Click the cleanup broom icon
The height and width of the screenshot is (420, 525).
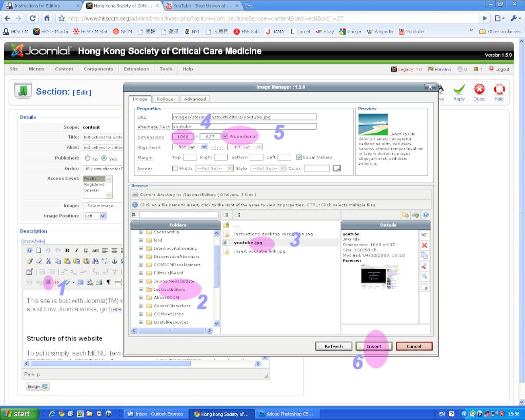29,261
